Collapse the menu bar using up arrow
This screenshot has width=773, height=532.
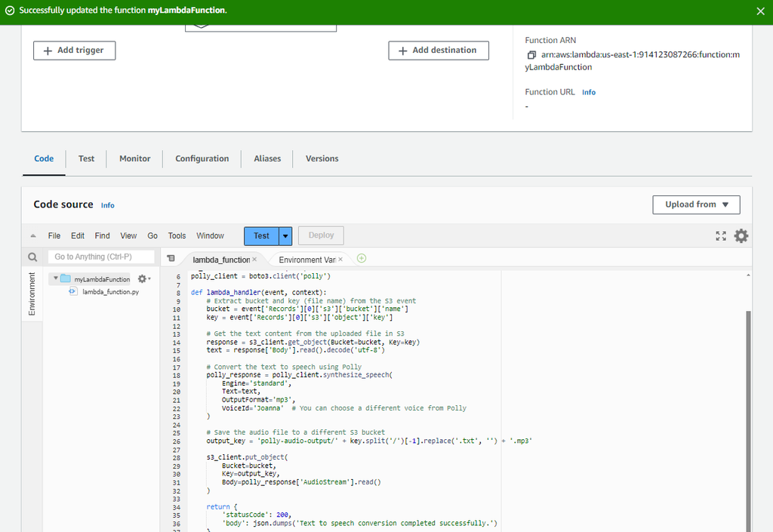[32, 235]
